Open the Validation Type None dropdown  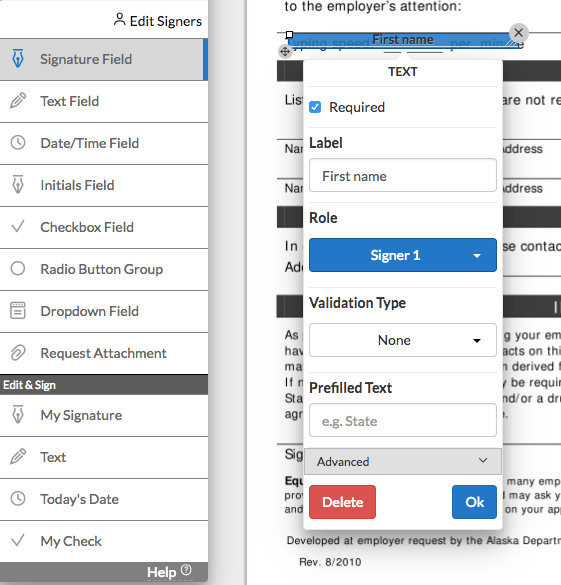click(403, 340)
